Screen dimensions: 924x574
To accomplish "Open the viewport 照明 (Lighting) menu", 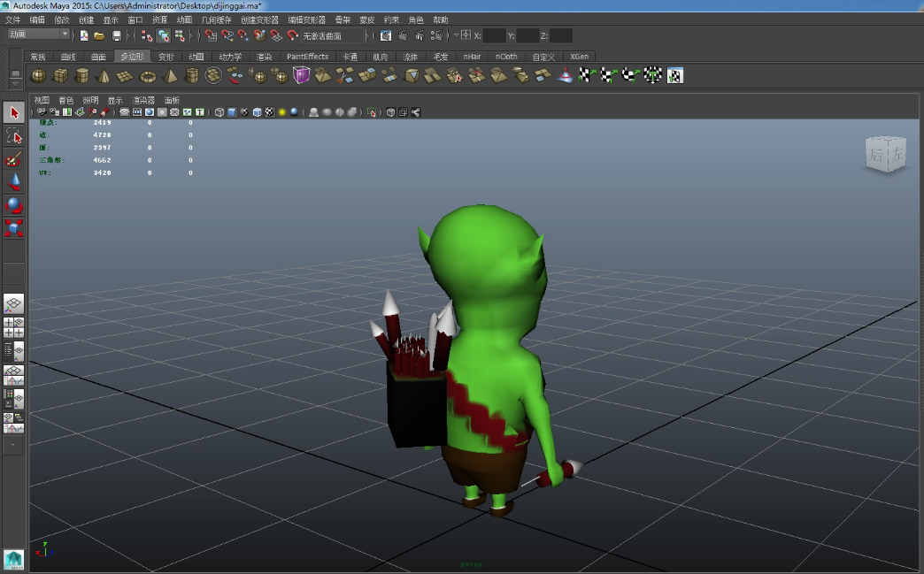I will point(90,100).
